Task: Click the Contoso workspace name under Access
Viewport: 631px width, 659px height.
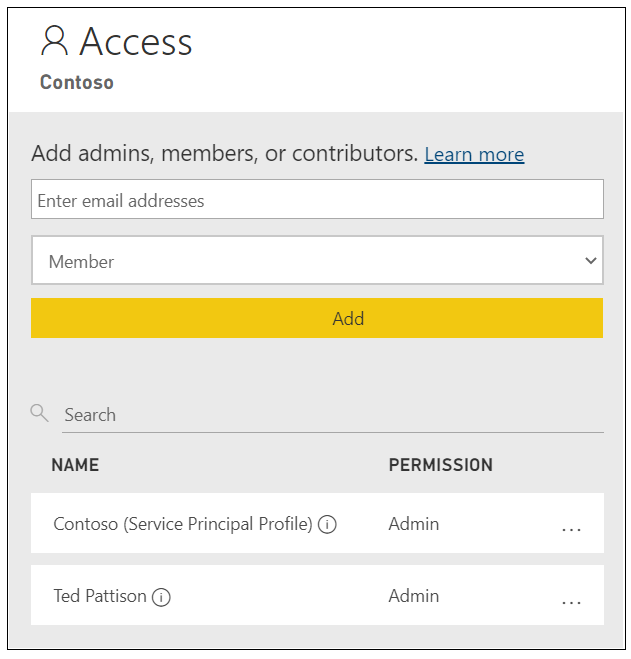Action: point(76,82)
